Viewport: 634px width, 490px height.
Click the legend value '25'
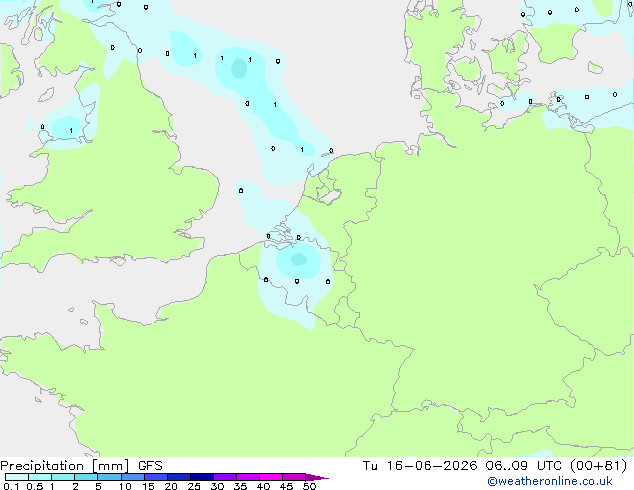(x=194, y=486)
